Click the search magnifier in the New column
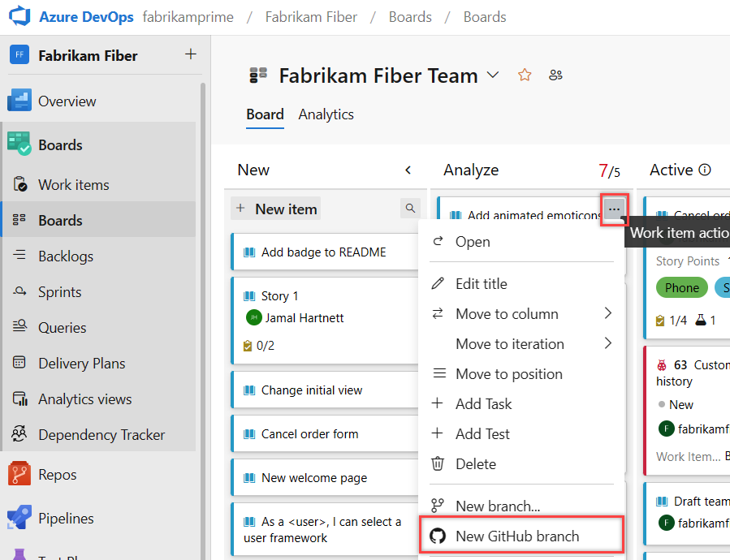This screenshot has height=560, width=730. 410,208
